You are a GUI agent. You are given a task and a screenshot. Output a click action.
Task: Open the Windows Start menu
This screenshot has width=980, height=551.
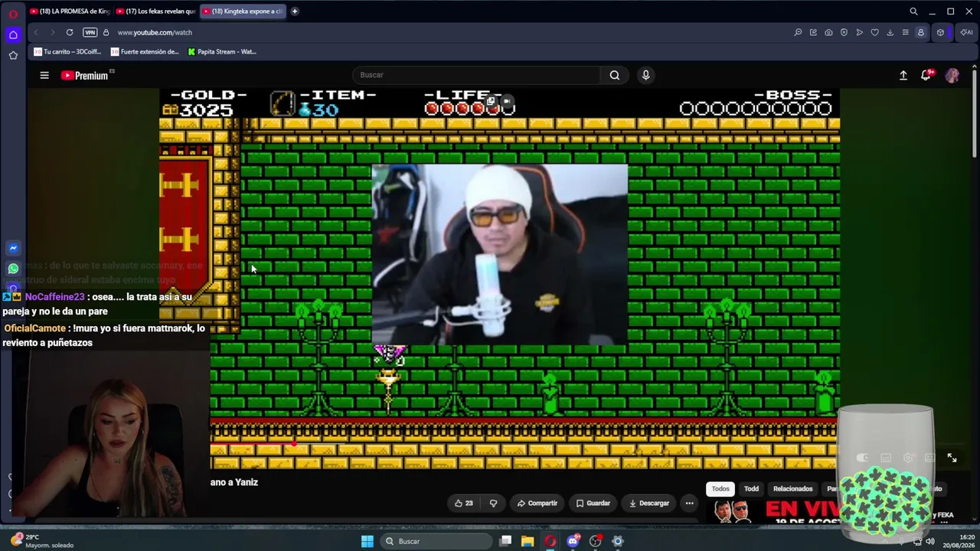367,541
